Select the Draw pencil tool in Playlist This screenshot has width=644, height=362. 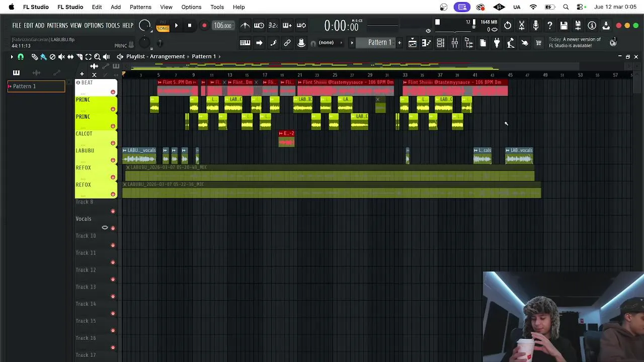(35, 57)
